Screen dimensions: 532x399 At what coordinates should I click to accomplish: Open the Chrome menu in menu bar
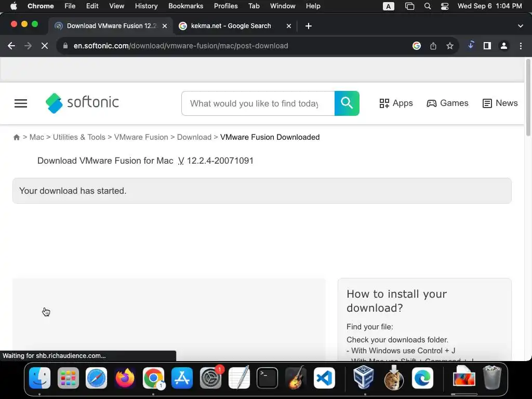[41, 6]
